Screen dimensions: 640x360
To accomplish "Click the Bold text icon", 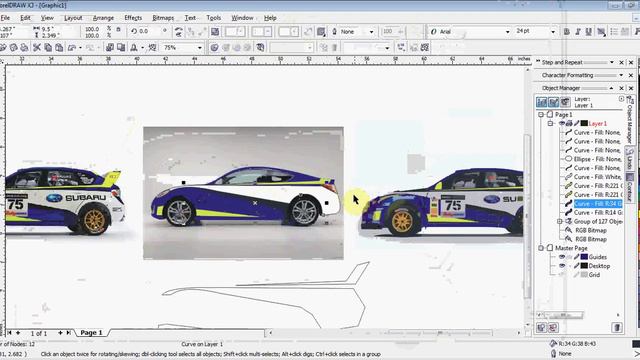I will click(567, 32).
